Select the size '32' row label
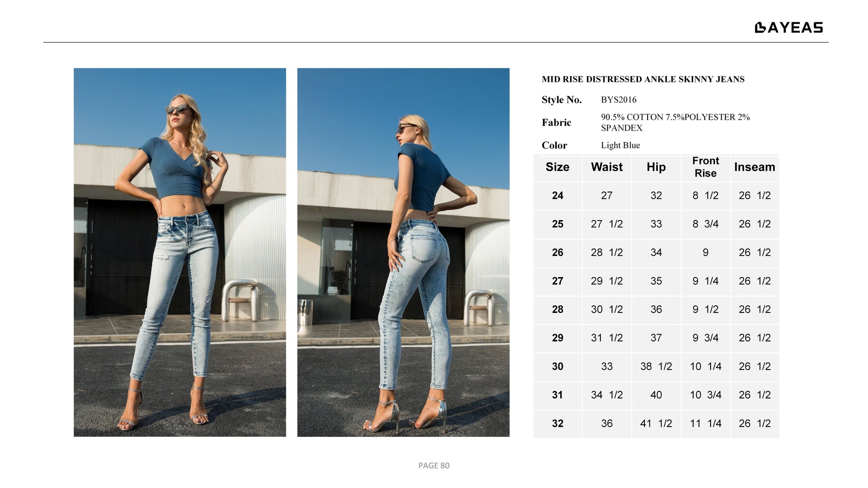The image size is (868, 488). 558,424
